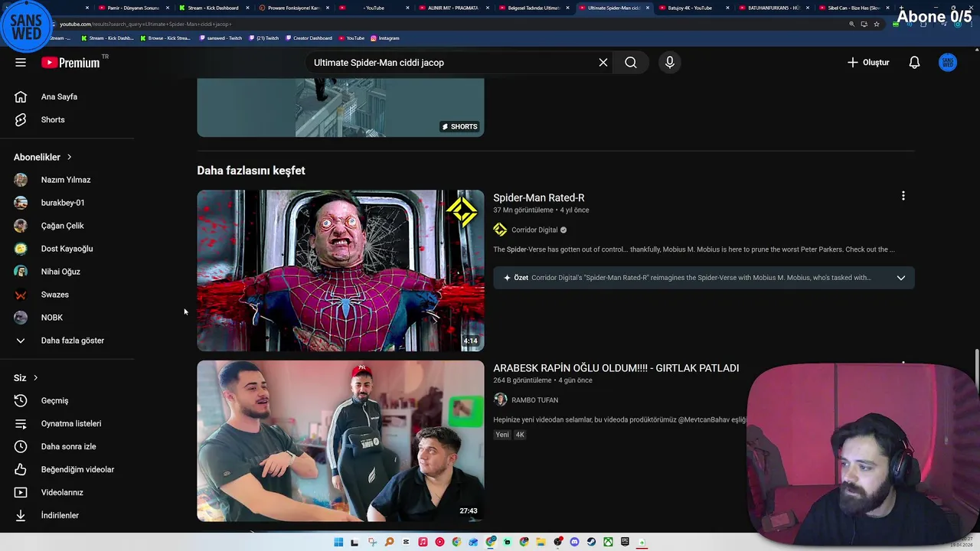The height and width of the screenshot is (551, 980).
Task: Open the RAMBO TUFAN channel name
Action: pos(534,400)
